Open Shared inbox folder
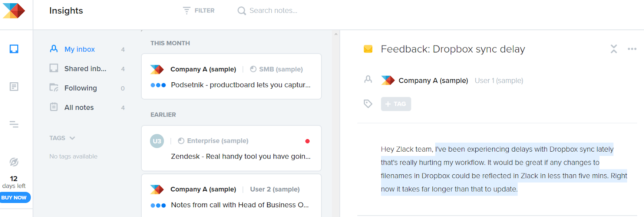 (85, 69)
